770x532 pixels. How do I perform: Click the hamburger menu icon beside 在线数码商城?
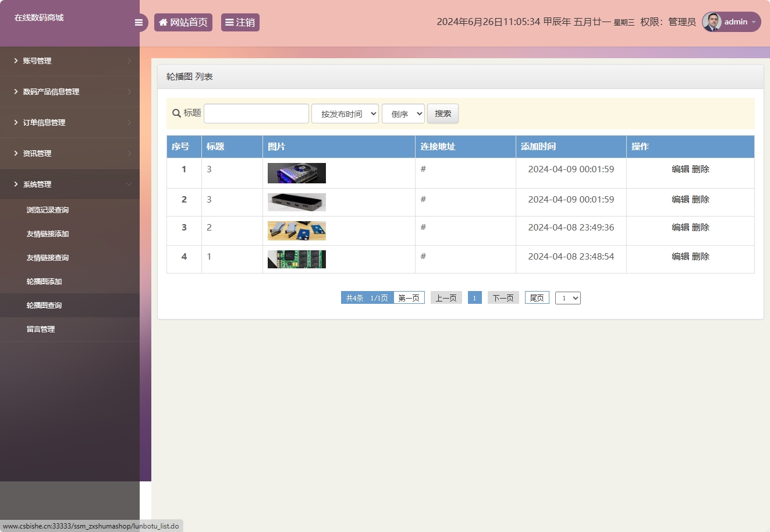139,22
